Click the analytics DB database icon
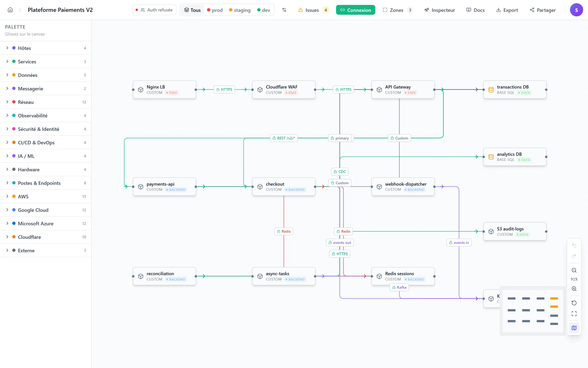The width and height of the screenshot is (588, 368). 491,157
